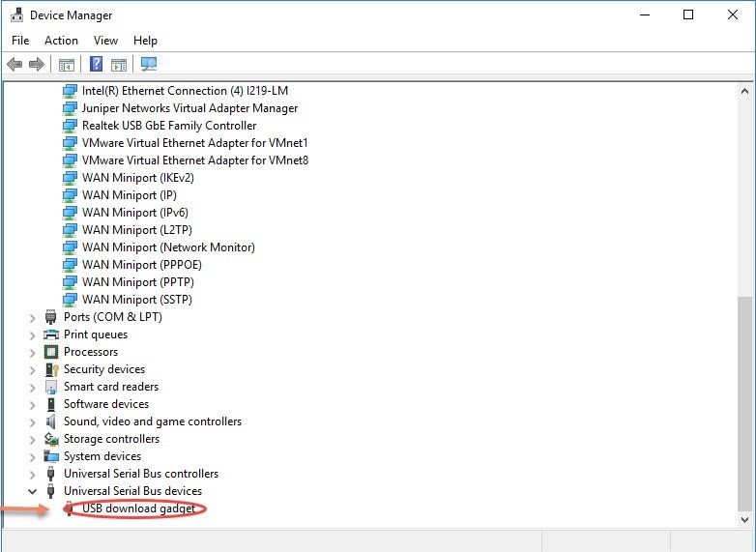This screenshot has height=552, width=756.
Task: Select USB download gadget device
Action: click(x=139, y=508)
